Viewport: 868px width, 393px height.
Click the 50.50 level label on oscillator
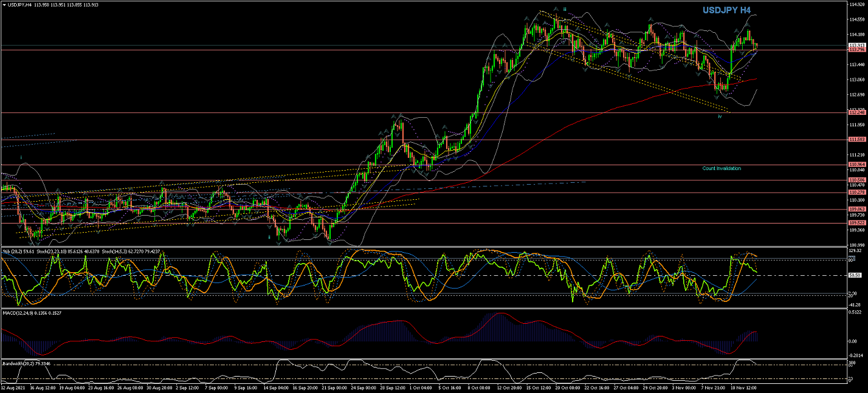855,275
